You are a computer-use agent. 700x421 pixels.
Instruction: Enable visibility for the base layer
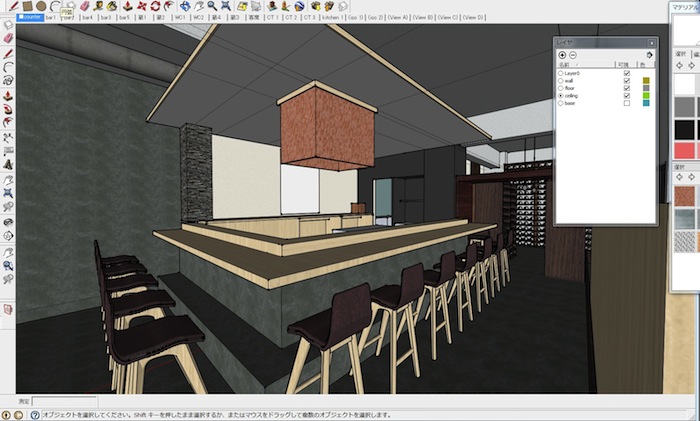[627, 103]
